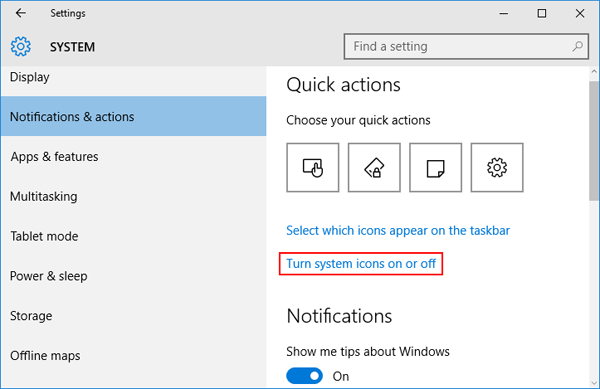The width and height of the screenshot is (600, 389).
Task: Open the Display settings category
Action: click(x=133, y=78)
